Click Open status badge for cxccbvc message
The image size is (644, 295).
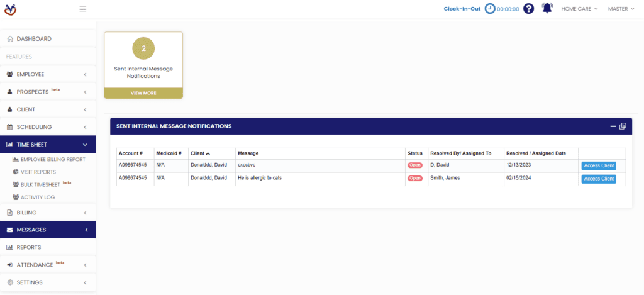point(414,165)
